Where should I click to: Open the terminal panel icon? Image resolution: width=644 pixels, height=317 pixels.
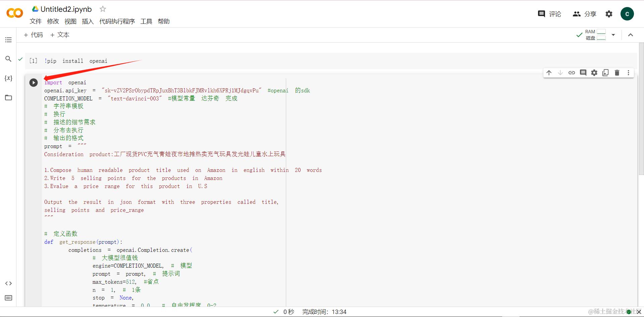(8, 298)
